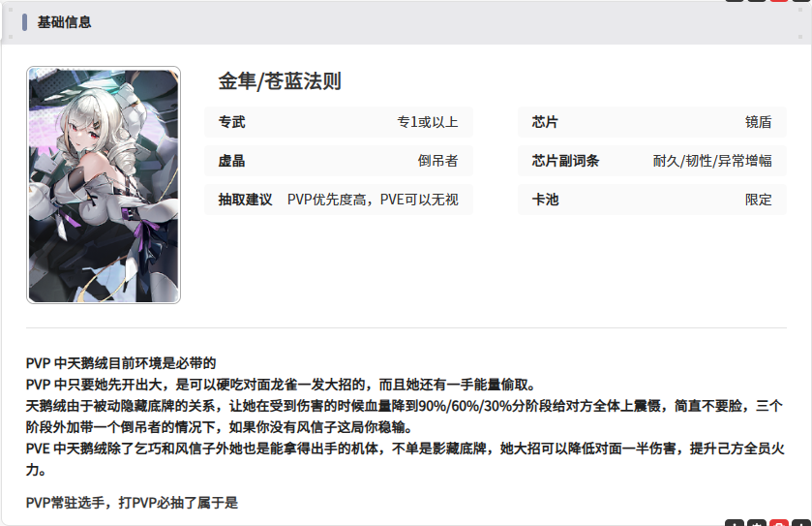This screenshot has height=526, width=812.
Task: Click the 抽取建议 row about PVP priority
Action: pos(339,200)
